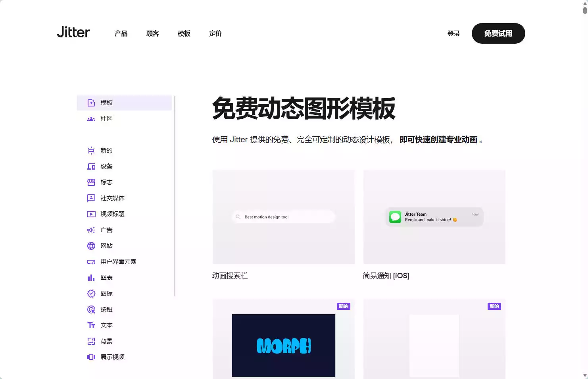Click the 设备 devices icon

[x=91, y=166]
